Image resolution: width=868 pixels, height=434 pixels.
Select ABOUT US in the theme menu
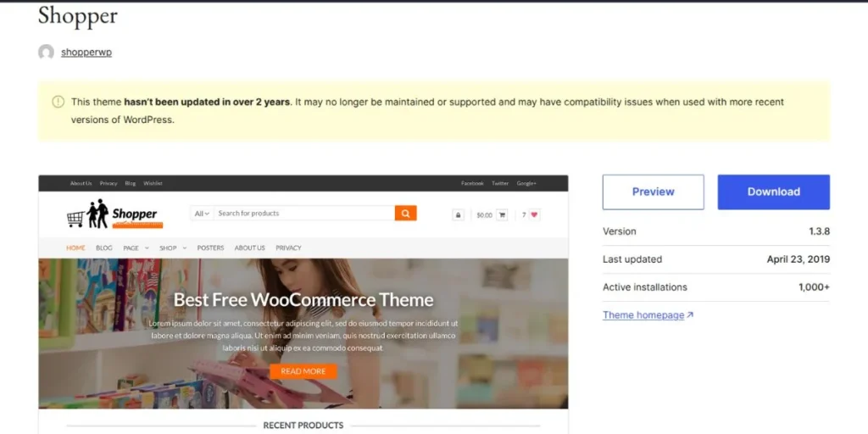250,248
